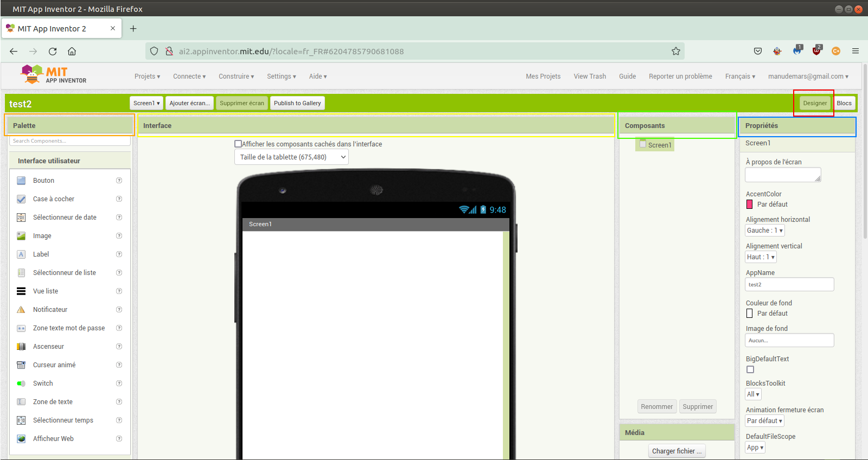Open the Reporter un problème link
The height and width of the screenshot is (460, 868).
pos(680,76)
